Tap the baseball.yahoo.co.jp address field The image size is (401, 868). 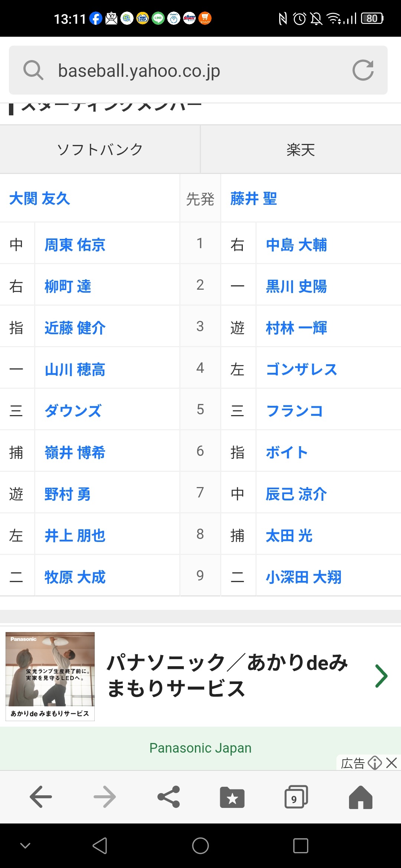(186, 70)
